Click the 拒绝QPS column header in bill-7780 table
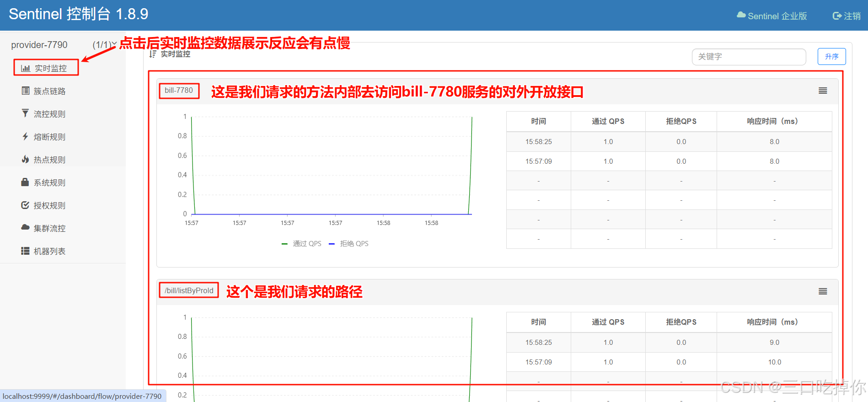Viewport: 868px width, 402px height. pyautogui.click(x=681, y=121)
